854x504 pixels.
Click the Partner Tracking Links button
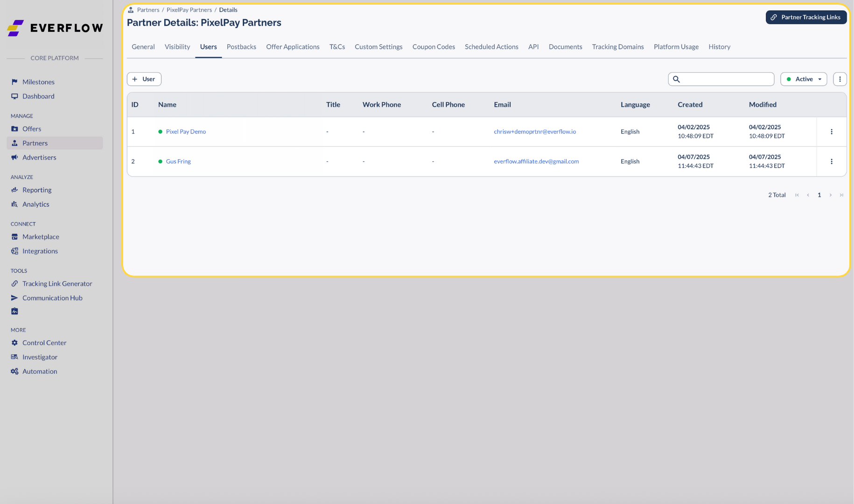[806, 17]
